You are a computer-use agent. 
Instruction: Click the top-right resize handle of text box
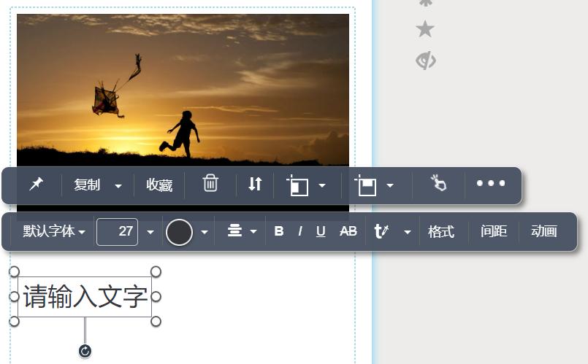(x=156, y=271)
